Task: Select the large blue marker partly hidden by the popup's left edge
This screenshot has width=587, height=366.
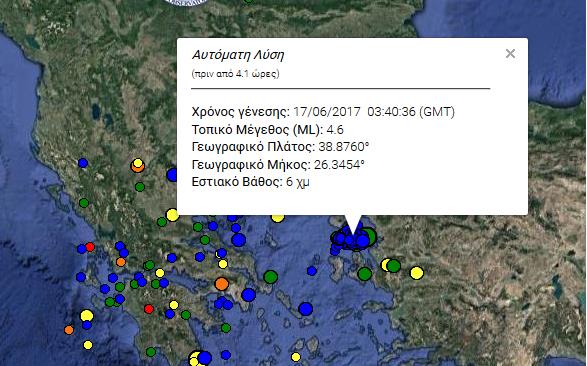Action: [172, 174]
